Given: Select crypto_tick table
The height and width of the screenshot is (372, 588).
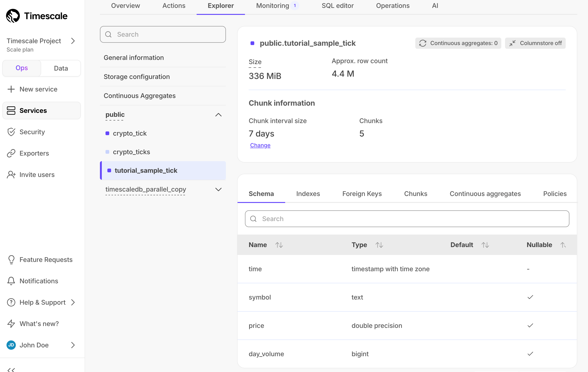Looking at the screenshot, I should click(163, 133).
